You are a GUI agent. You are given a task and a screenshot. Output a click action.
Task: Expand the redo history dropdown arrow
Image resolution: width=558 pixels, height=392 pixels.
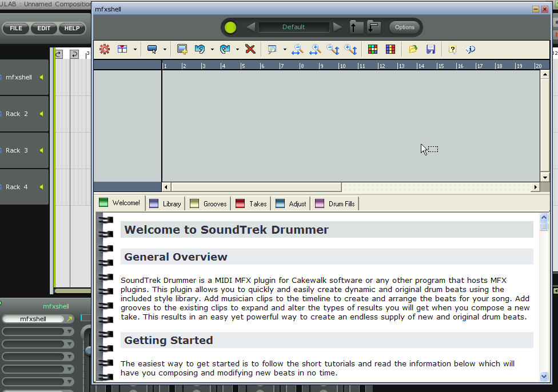237,50
